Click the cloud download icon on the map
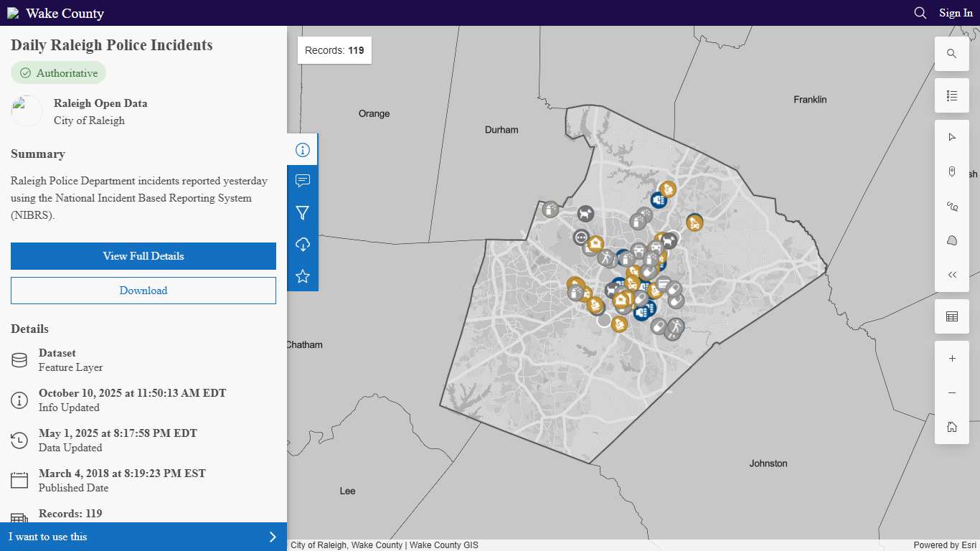 [x=302, y=244]
